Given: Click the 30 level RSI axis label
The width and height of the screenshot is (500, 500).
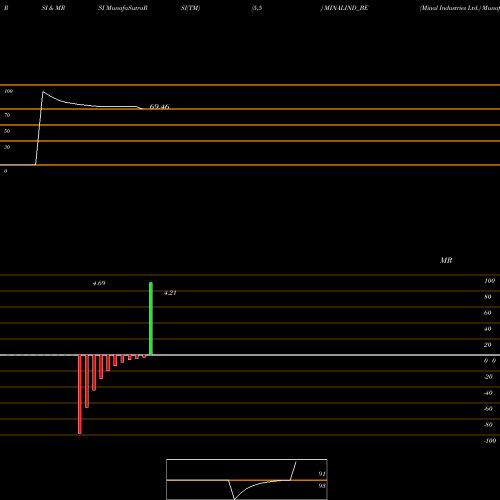Looking at the screenshot, I should pos(7,147).
